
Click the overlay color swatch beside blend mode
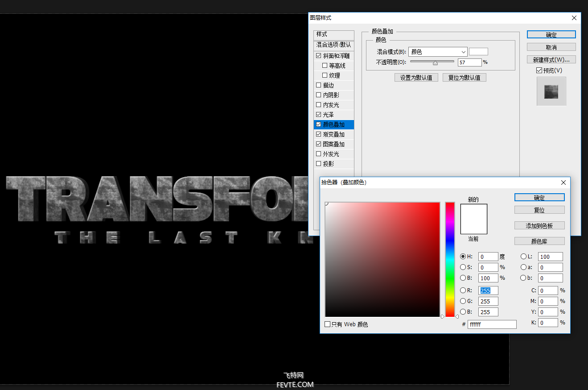tap(478, 52)
